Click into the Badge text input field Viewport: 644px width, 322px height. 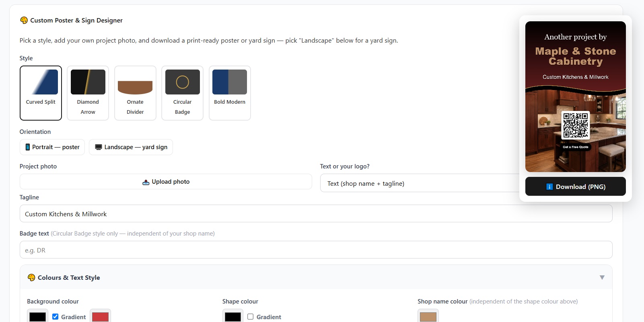316,250
